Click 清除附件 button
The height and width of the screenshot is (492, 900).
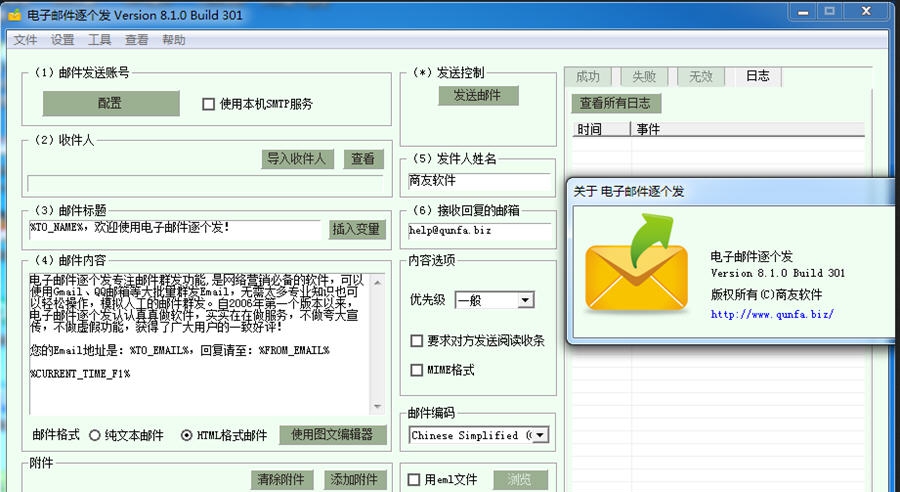[x=282, y=480]
